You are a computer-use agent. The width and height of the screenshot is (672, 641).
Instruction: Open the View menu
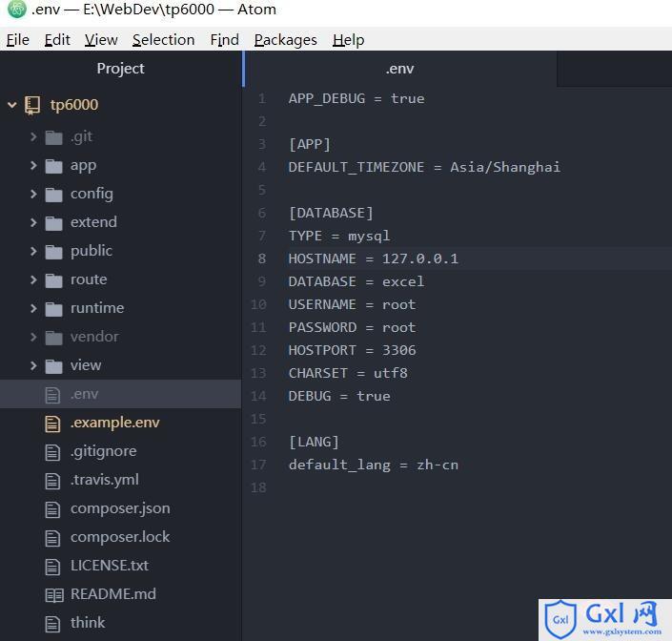coord(101,39)
